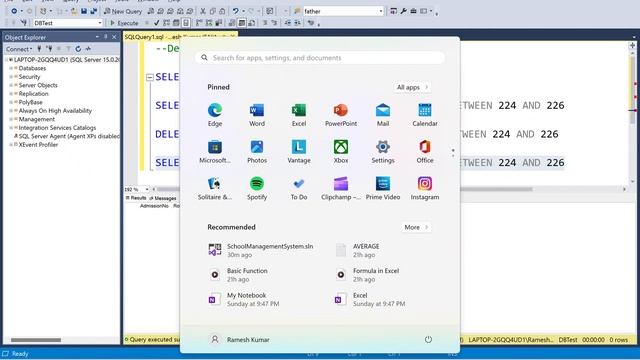The height and width of the screenshot is (360, 640).
Task: Expand the Security node
Action: (x=11, y=77)
